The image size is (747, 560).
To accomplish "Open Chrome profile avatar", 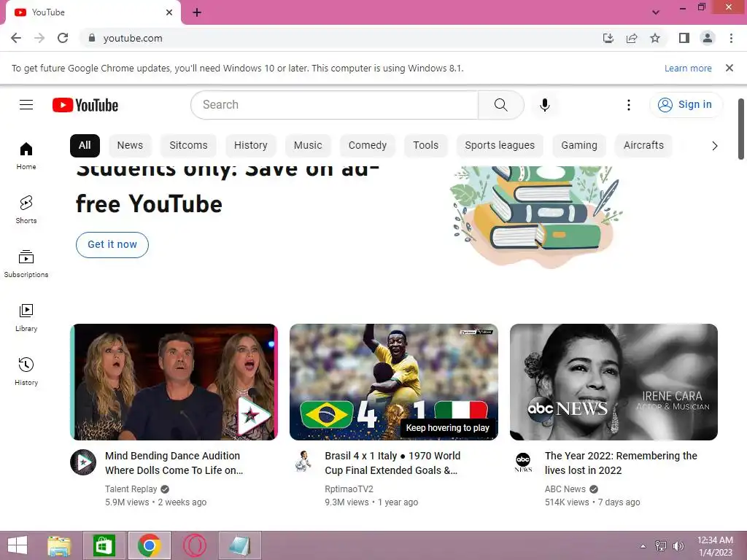I will (x=708, y=38).
